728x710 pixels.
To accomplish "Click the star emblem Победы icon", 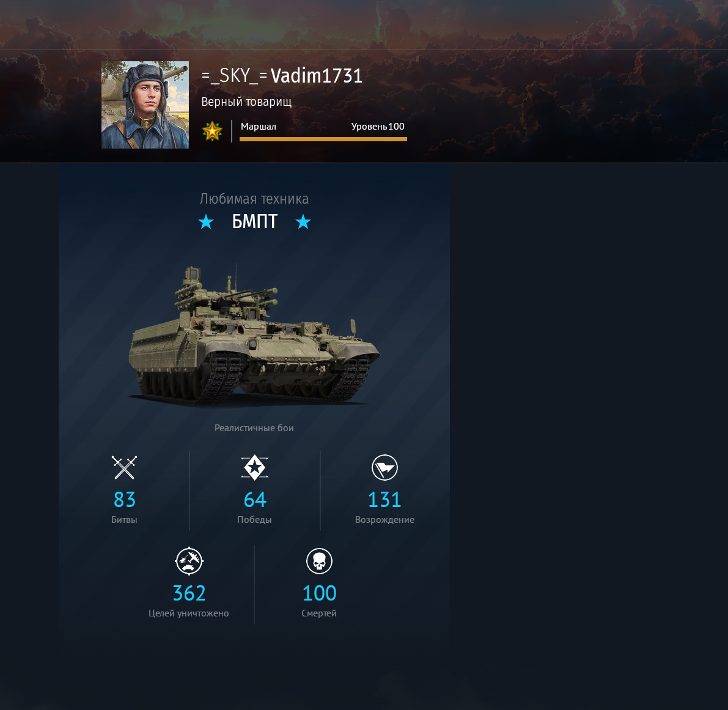I will point(254,468).
